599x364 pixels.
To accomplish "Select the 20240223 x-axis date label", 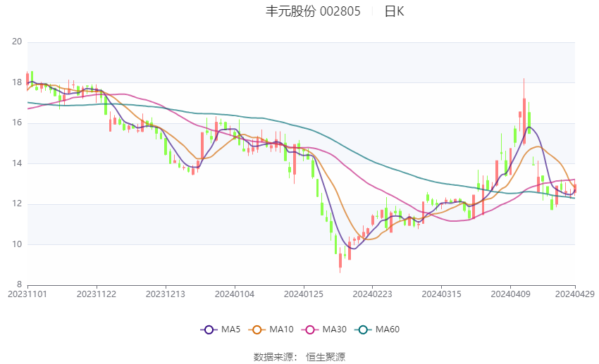I will 373,294.
